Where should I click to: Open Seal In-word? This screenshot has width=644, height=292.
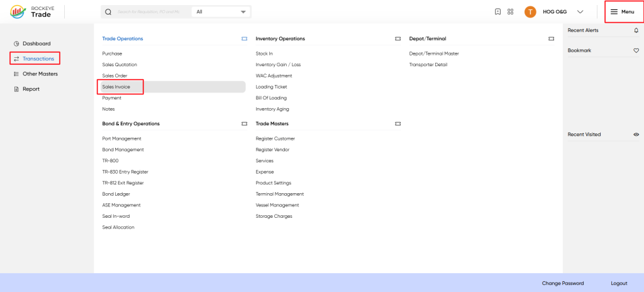116,216
